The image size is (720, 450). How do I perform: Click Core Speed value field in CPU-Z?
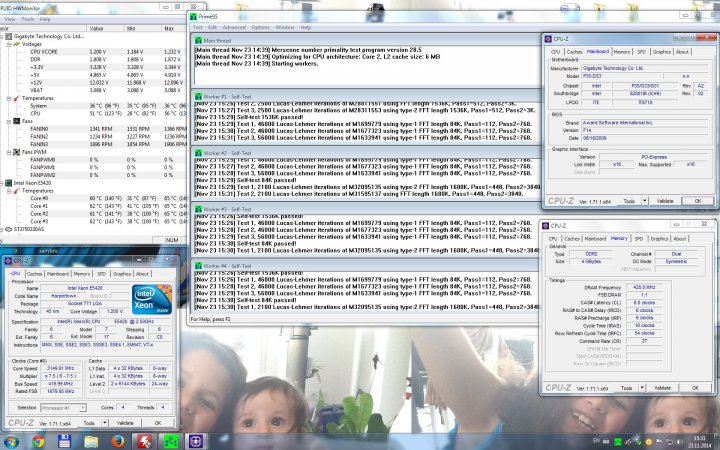(60, 368)
